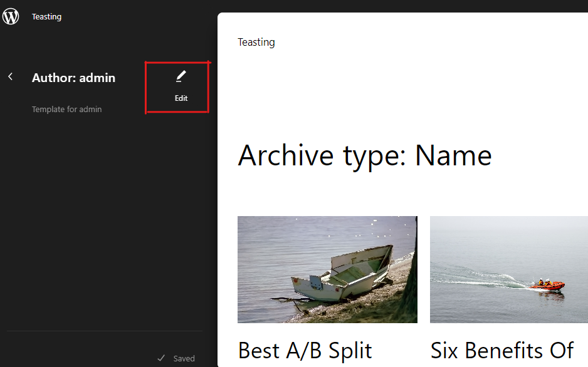Image resolution: width=588 pixels, height=367 pixels.
Task: Open the Best A/B Split post title
Action: [x=305, y=351]
